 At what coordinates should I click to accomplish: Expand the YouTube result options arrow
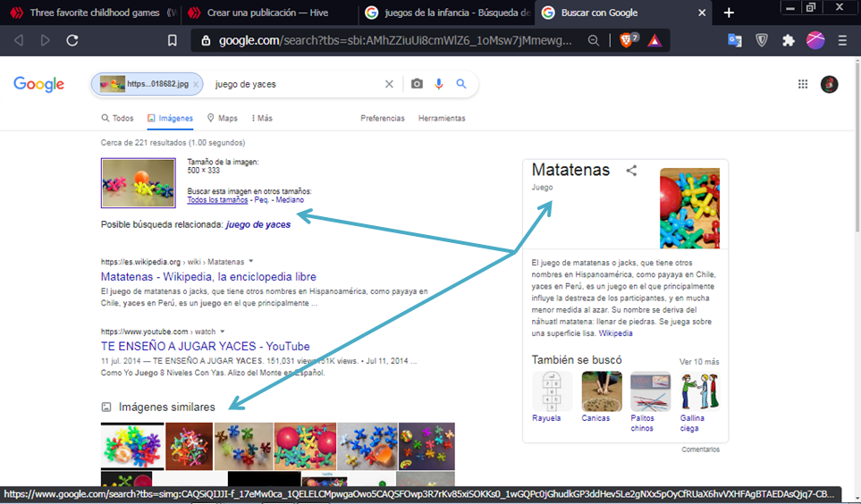tap(223, 331)
